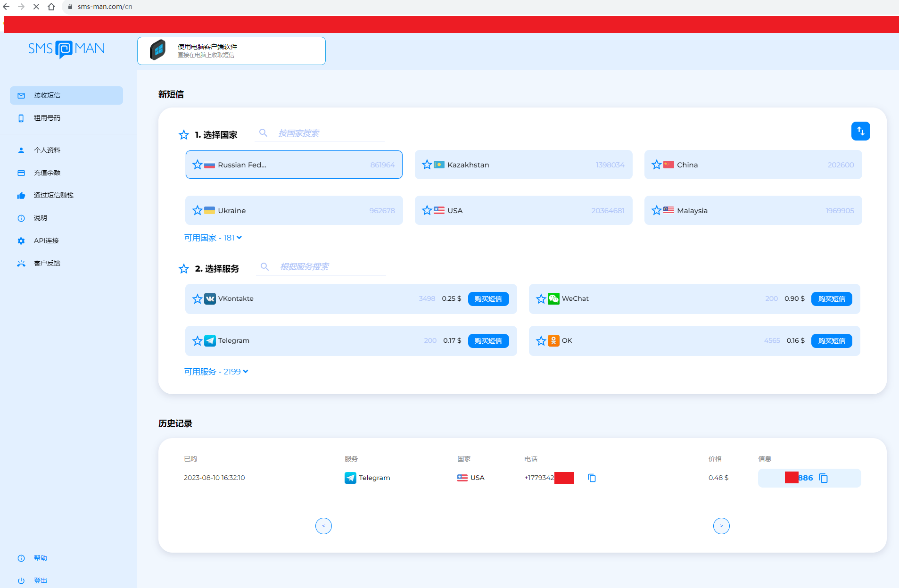Image resolution: width=899 pixels, height=588 pixels.
Task: Go to next history page
Action: pos(721,526)
